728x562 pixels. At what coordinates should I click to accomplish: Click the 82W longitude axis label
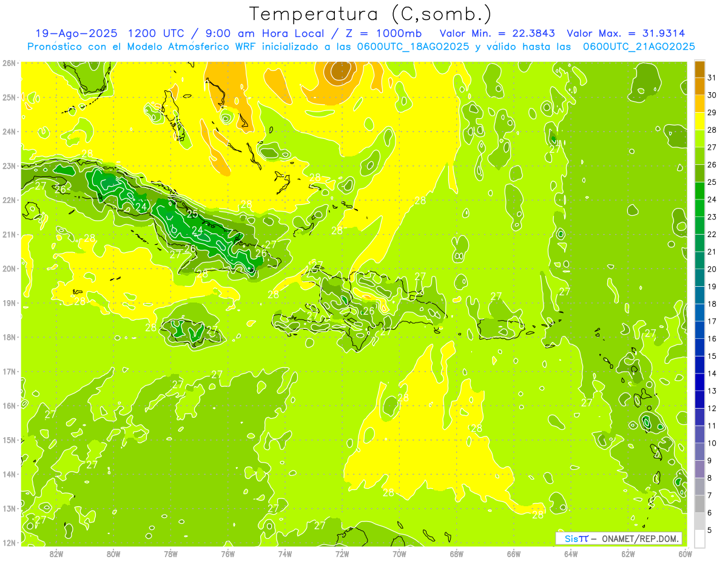point(56,554)
